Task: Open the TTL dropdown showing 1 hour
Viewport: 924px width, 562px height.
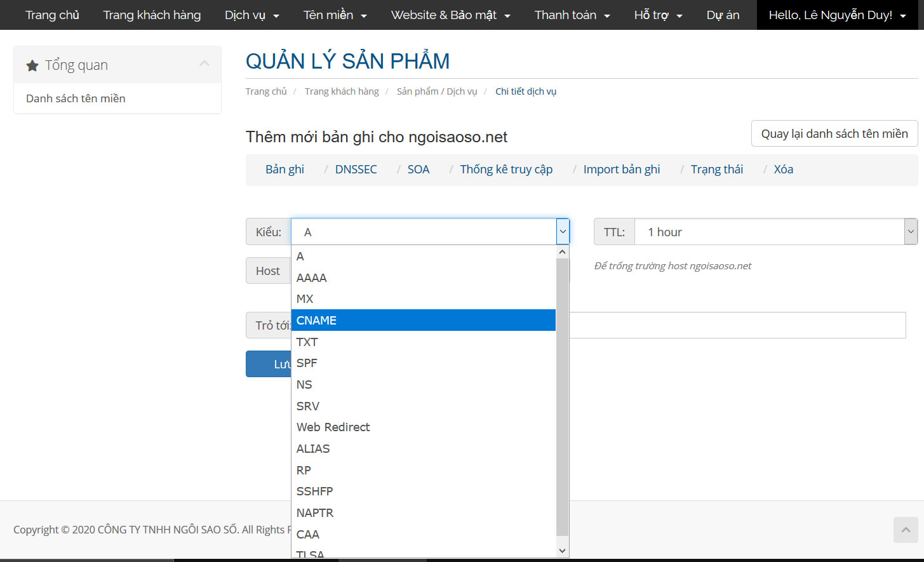Action: [775, 232]
